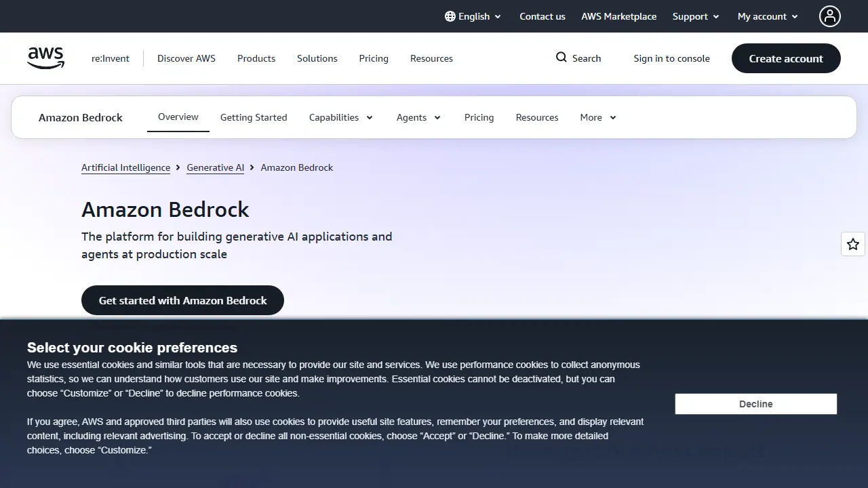Click the globe language icon

[x=450, y=16]
